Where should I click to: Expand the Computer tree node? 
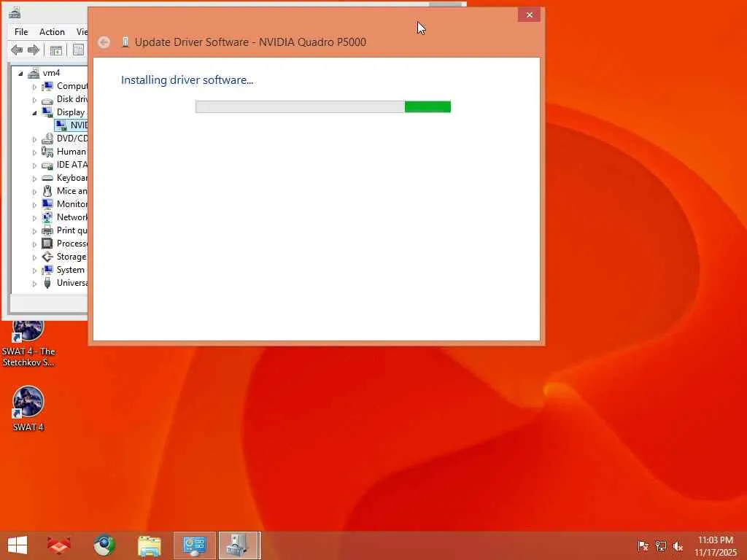click(34, 87)
